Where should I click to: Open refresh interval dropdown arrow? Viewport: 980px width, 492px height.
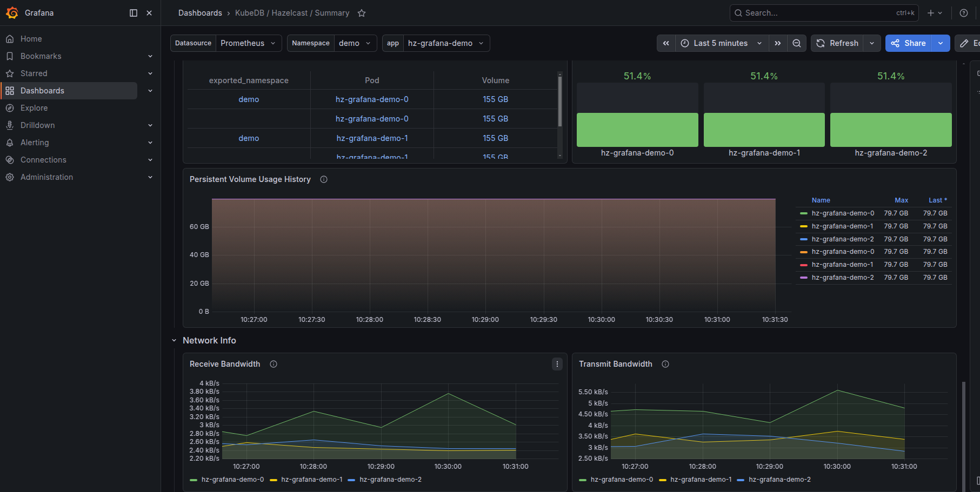click(x=872, y=43)
